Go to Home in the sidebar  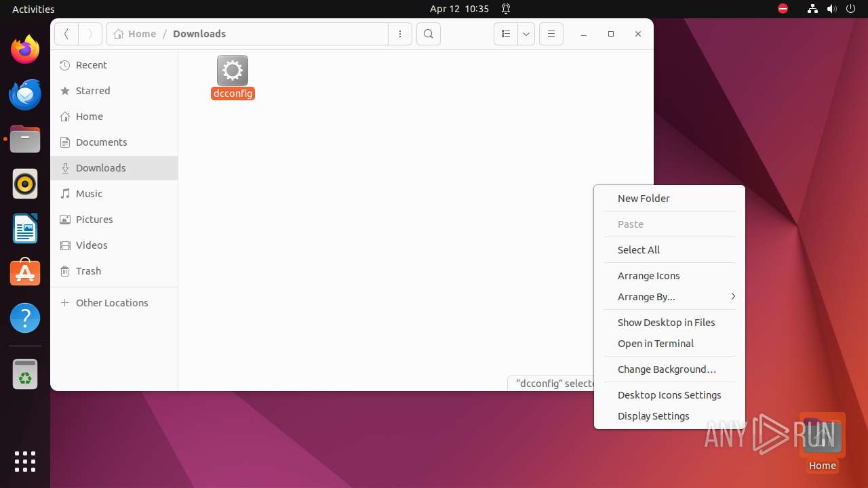[114, 117]
